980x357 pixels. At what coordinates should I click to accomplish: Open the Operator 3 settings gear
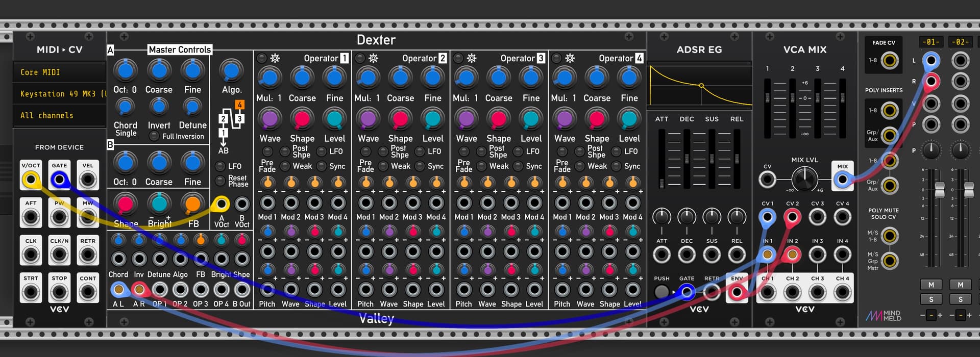472,58
